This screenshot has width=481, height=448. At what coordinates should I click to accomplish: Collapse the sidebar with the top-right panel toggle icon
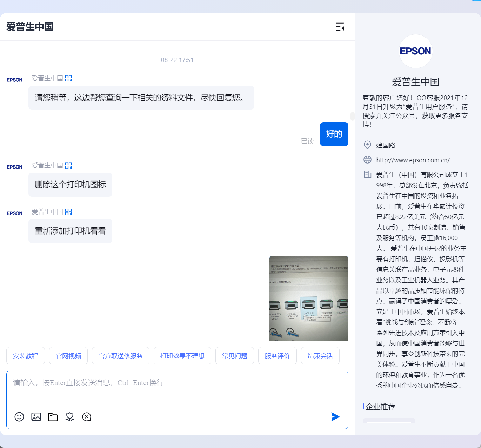tap(340, 27)
